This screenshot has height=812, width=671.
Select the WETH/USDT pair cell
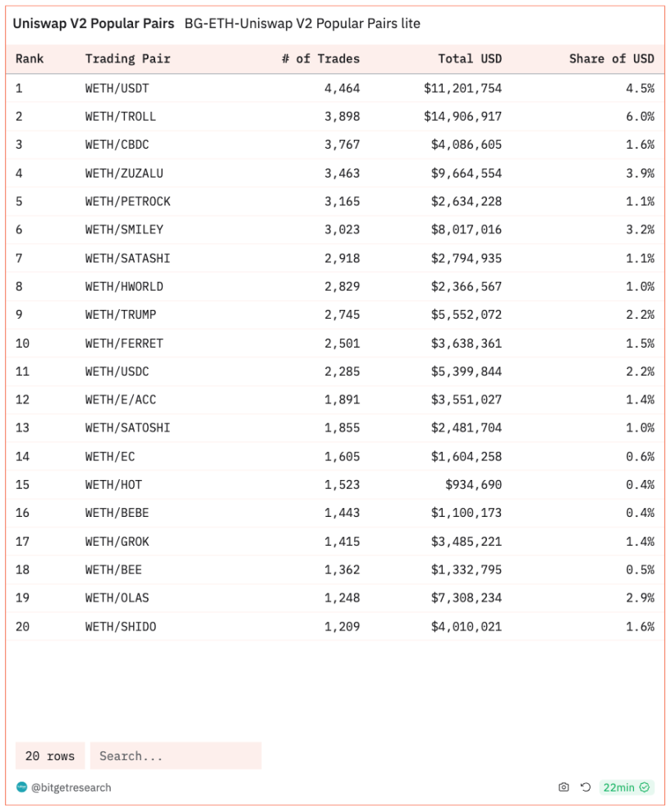pyautogui.click(x=117, y=88)
